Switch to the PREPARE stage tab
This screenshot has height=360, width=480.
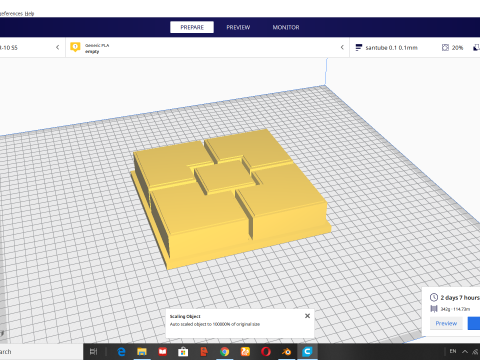(x=192, y=27)
